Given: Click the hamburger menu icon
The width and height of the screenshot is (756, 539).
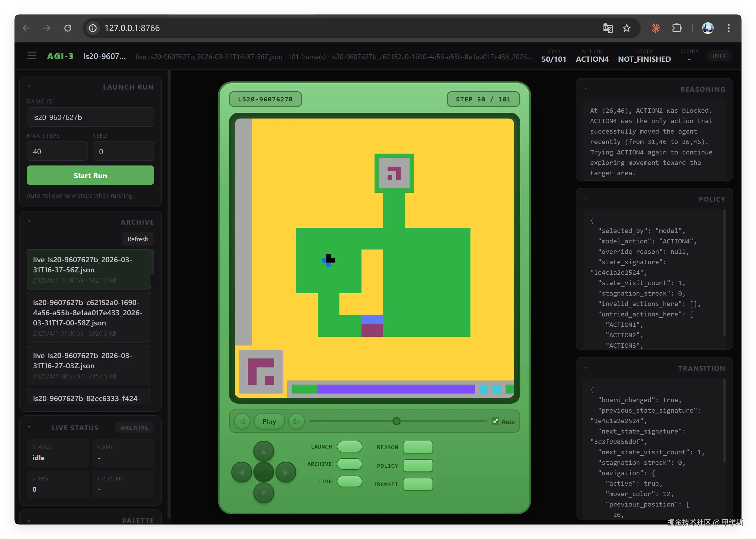Looking at the screenshot, I should pyautogui.click(x=32, y=56).
